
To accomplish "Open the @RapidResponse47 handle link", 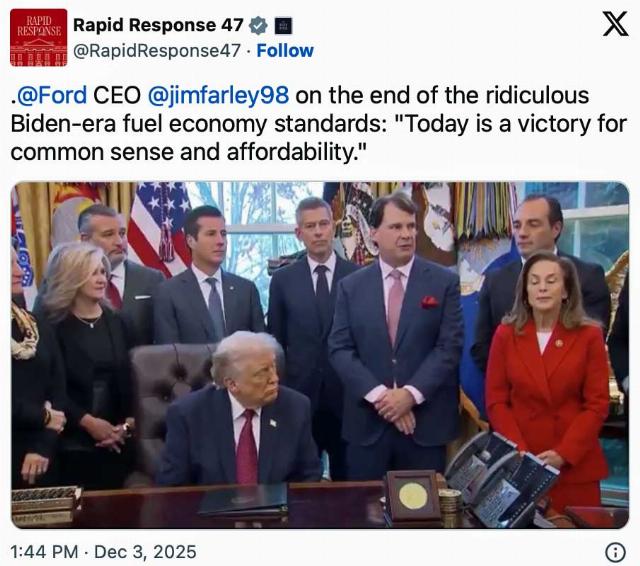I will click(x=157, y=50).
